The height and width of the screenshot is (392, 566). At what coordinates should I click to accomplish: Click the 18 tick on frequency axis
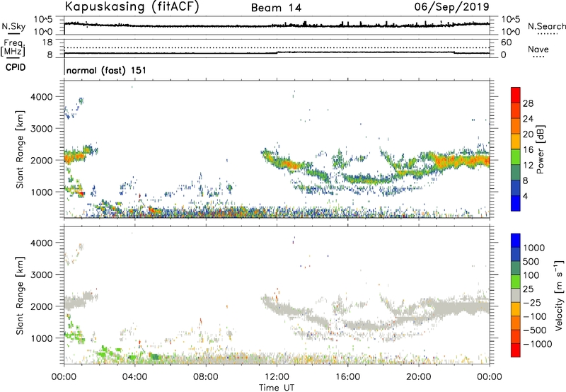pos(47,42)
